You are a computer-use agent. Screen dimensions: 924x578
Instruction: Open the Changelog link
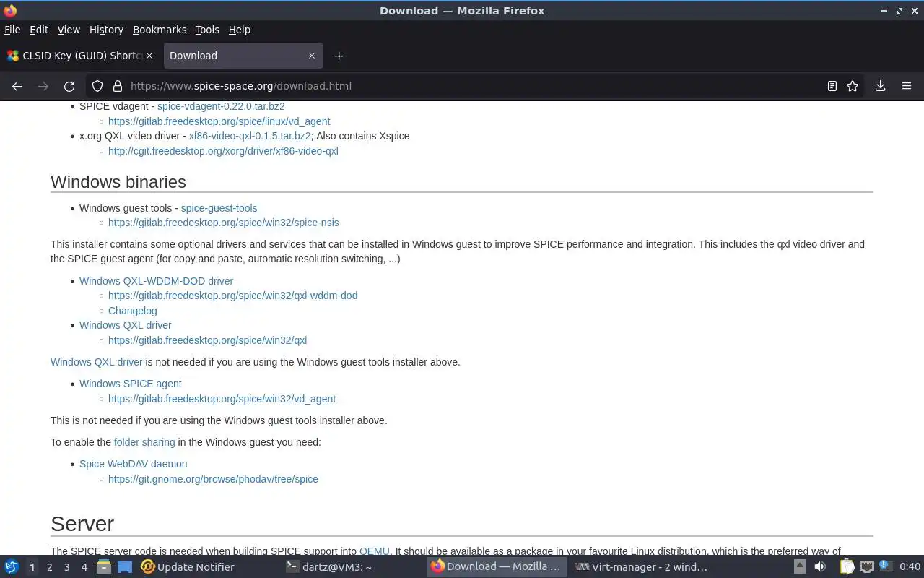[x=132, y=311]
